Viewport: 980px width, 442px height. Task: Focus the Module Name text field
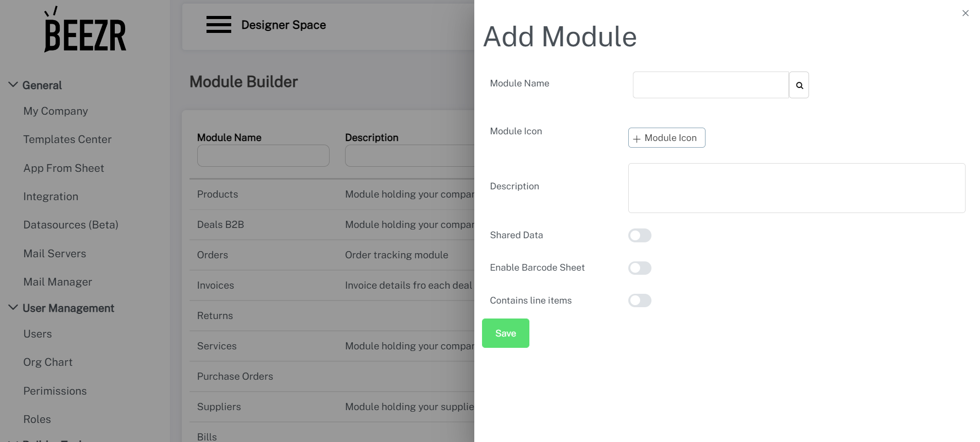click(710, 85)
